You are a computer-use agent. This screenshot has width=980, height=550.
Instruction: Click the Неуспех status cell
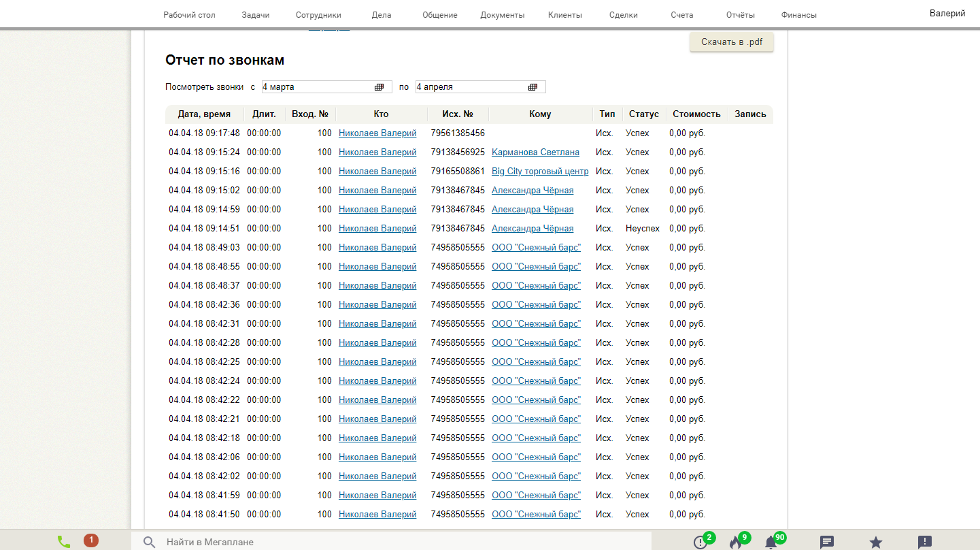[x=643, y=229]
